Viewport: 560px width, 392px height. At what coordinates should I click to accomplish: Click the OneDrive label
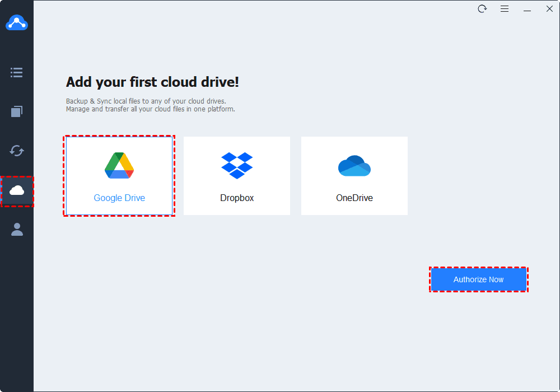click(x=354, y=198)
